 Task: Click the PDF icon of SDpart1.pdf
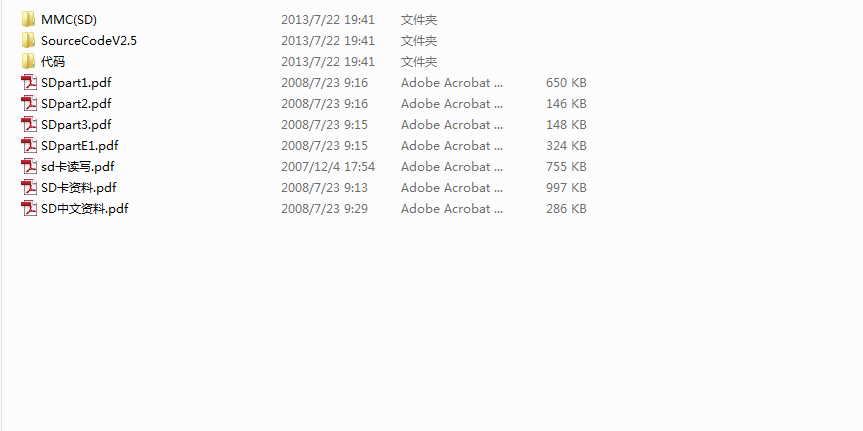pos(29,83)
